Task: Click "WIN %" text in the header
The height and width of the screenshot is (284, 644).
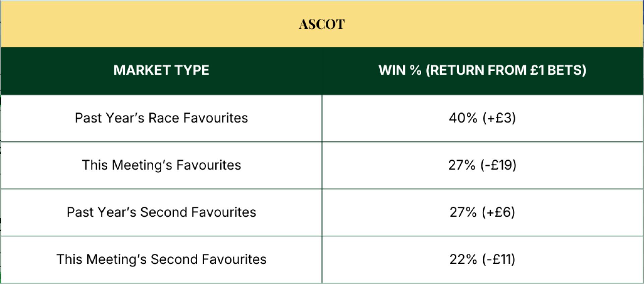Action: 400,70
